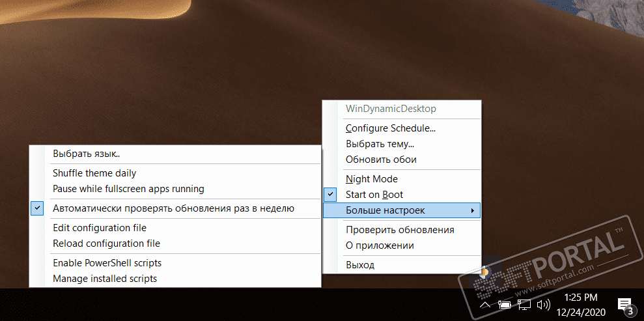Select Обновить обои menu entry
This screenshot has width=644, height=321.
click(x=402, y=160)
